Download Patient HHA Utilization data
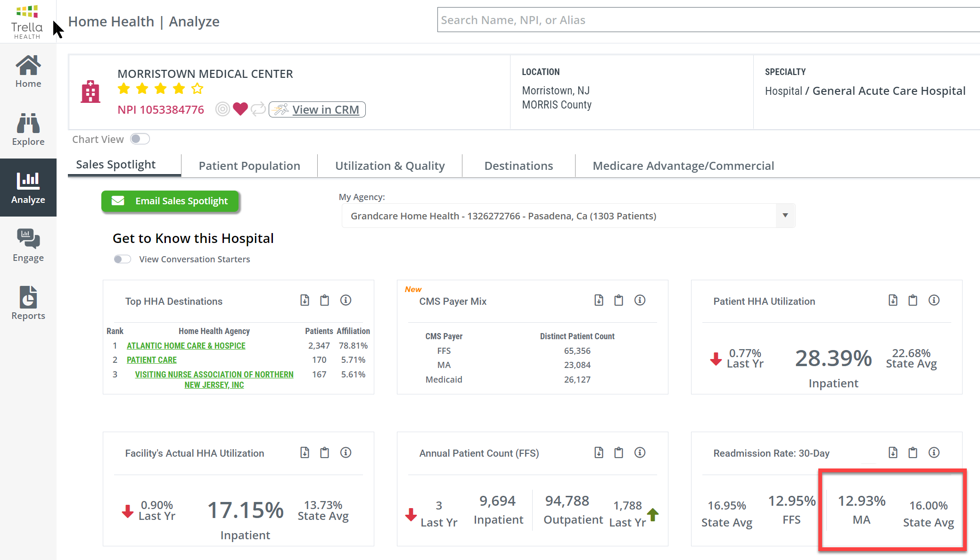980x560 pixels. (x=893, y=301)
